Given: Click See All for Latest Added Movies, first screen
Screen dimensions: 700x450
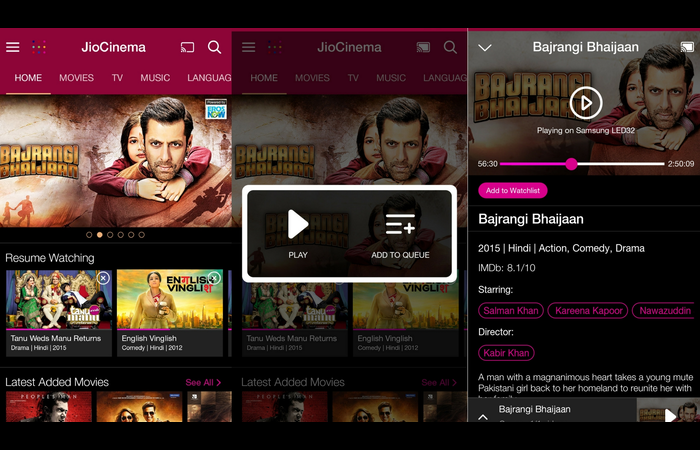Looking at the screenshot, I should point(203,383).
